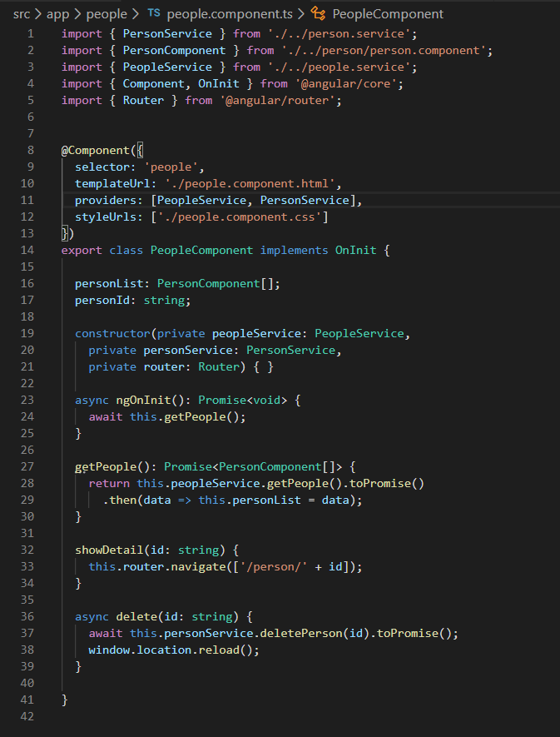
Task: Click the './../person/person.component' path string
Action: click(x=384, y=50)
